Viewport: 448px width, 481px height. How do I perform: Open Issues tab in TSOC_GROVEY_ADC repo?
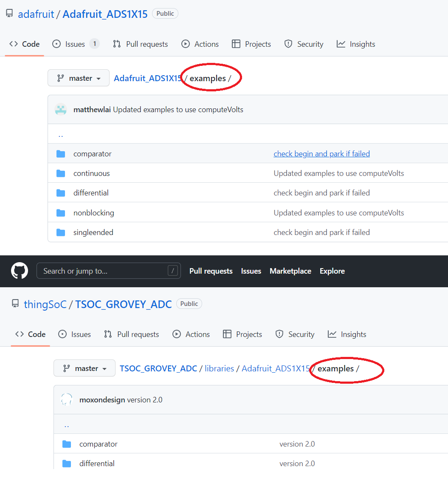point(74,334)
